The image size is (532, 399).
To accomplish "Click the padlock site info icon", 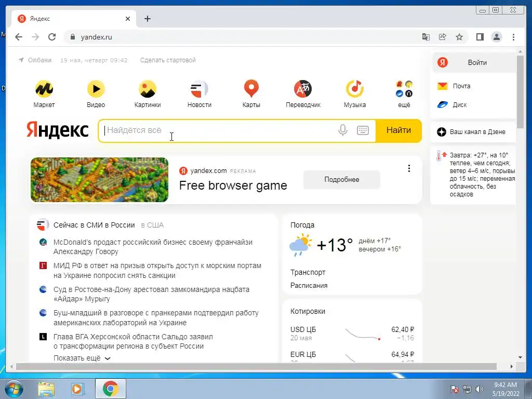I will (x=72, y=37).
